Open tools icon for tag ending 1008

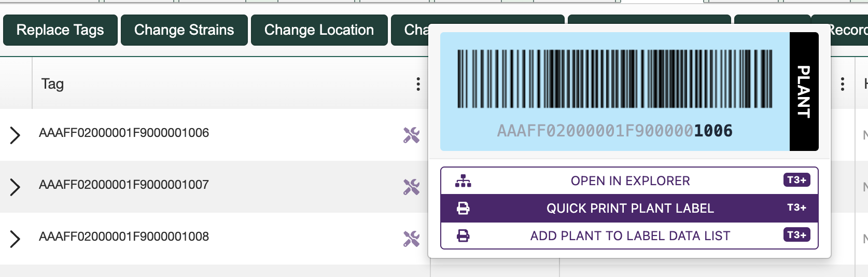point(411,239)
